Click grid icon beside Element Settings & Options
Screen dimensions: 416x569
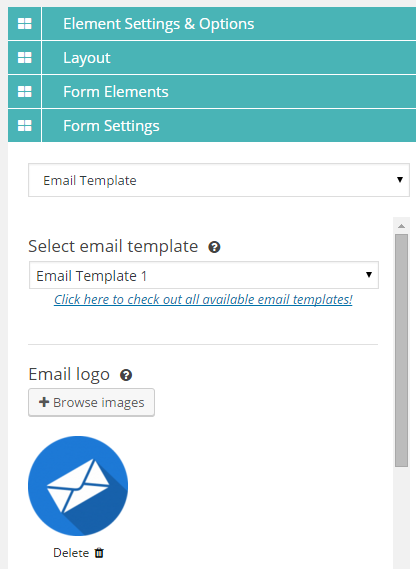[24, 24]
